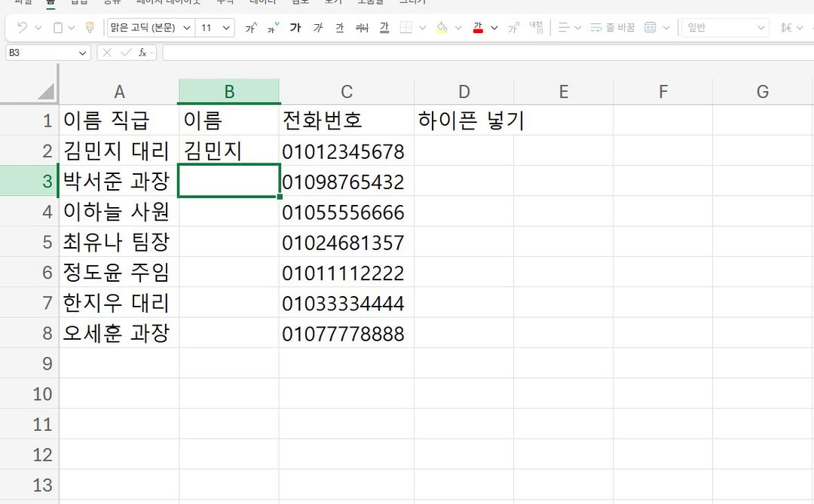This screenshot has width=814, height=504.
Task: Select cell with 전화번호 header
Action: point(346,121)
